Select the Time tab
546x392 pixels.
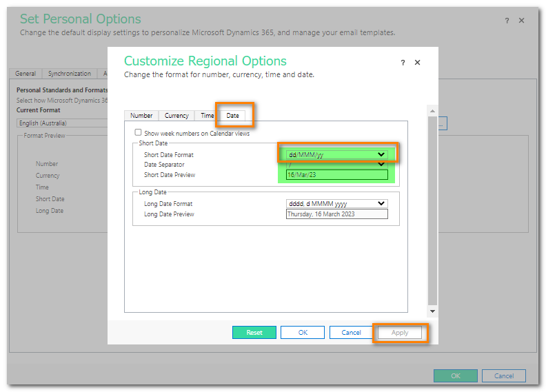pos(207,116)
